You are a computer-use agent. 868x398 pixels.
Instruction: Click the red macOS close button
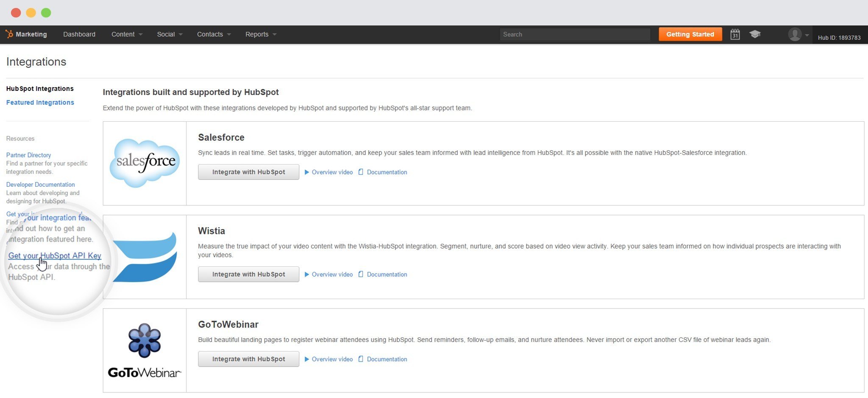(16, 13)
